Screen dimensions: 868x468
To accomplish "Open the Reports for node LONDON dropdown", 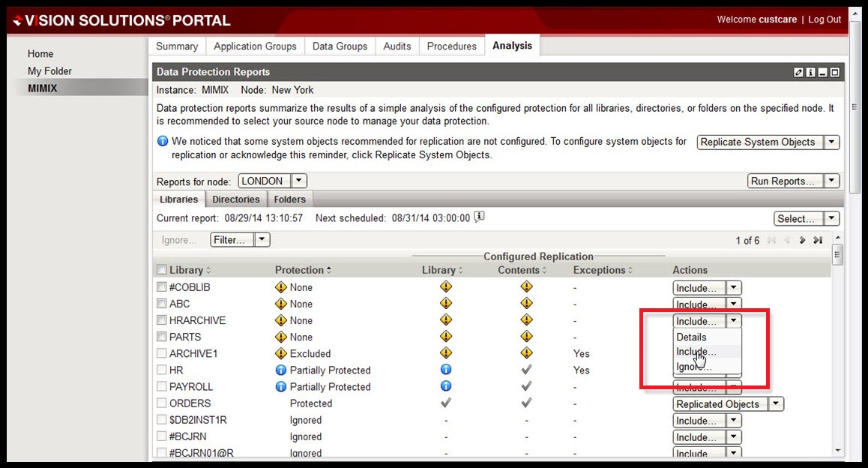I will coord(298,181).
